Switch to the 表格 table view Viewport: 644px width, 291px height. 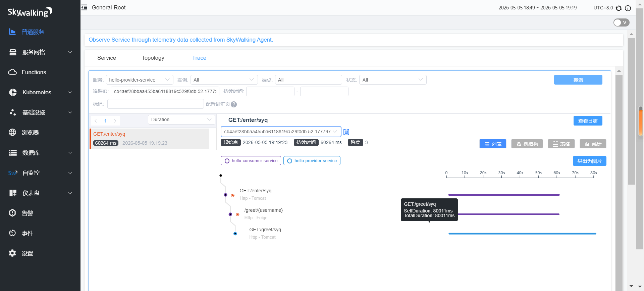tap(561, 144)
